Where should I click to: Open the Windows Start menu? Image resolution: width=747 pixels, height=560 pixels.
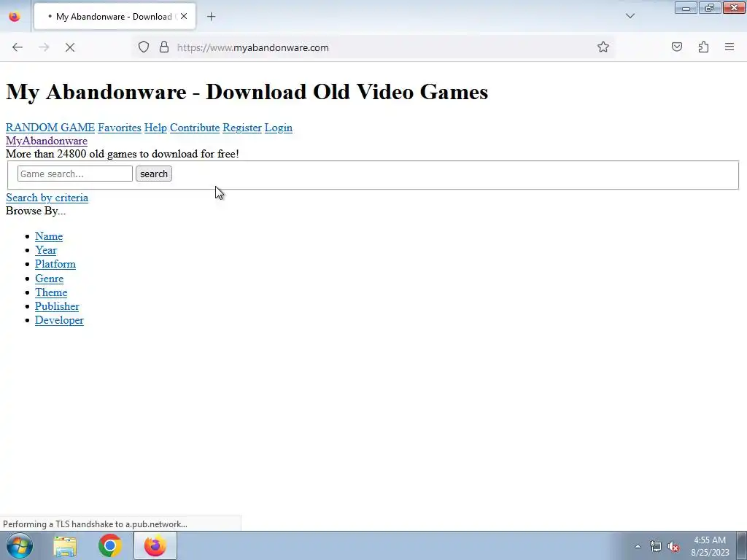[20, 545]
